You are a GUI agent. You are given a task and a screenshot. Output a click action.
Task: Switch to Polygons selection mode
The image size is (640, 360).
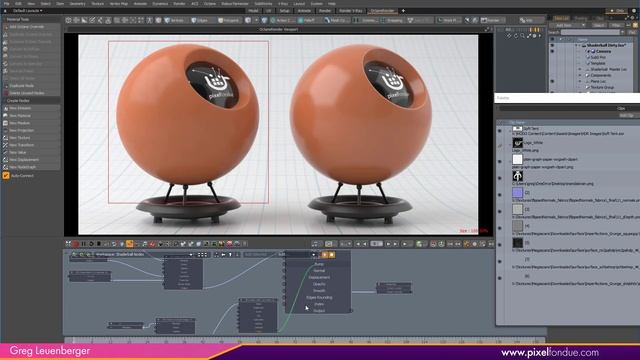[x=229, y=20]
